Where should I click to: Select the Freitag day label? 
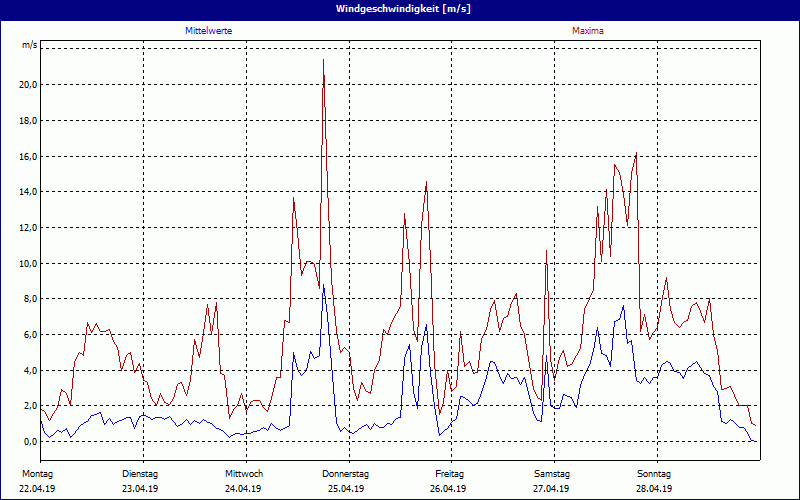click(x=449, y=473)
